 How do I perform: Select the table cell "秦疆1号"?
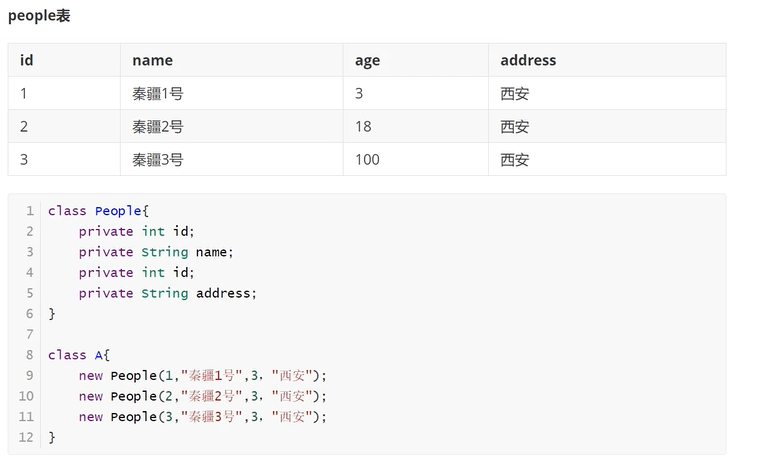157,94
